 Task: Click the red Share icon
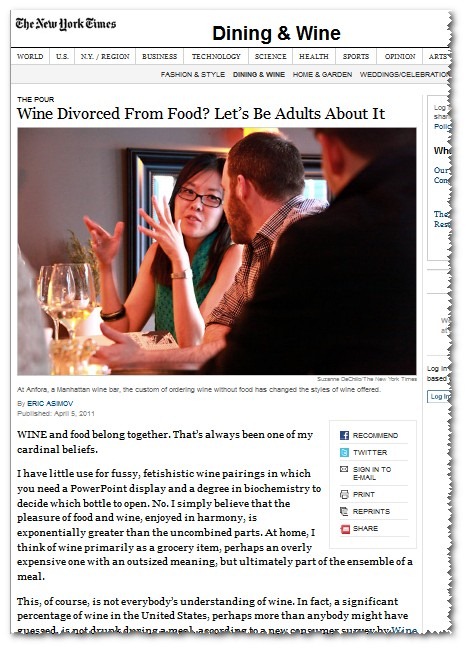pyautogui.click(x=345, y=529)
